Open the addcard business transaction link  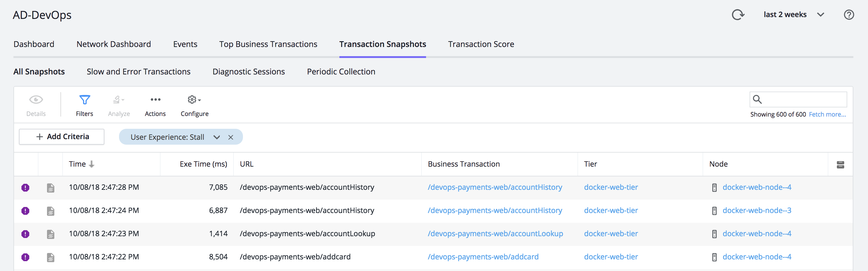tap(483, 257)
